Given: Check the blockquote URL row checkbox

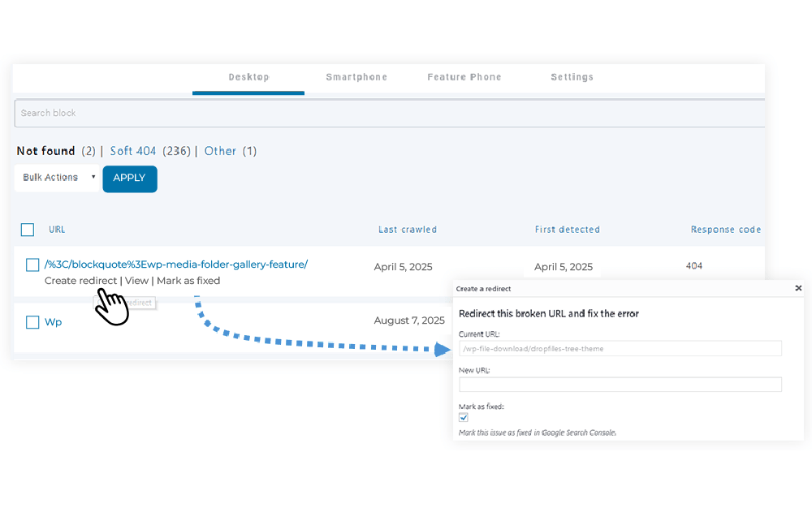Looking at the screenshot, I should [x=32, y=265].
